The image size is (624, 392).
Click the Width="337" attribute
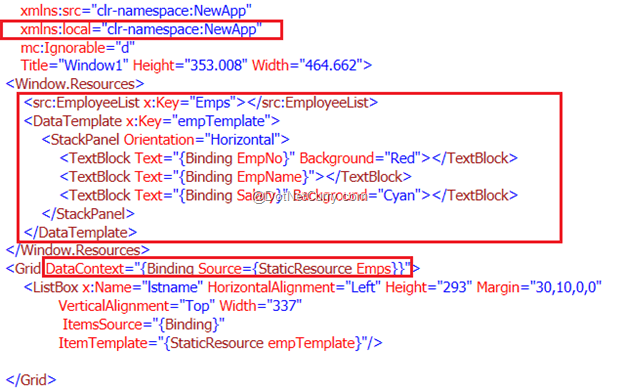[261, 306]
